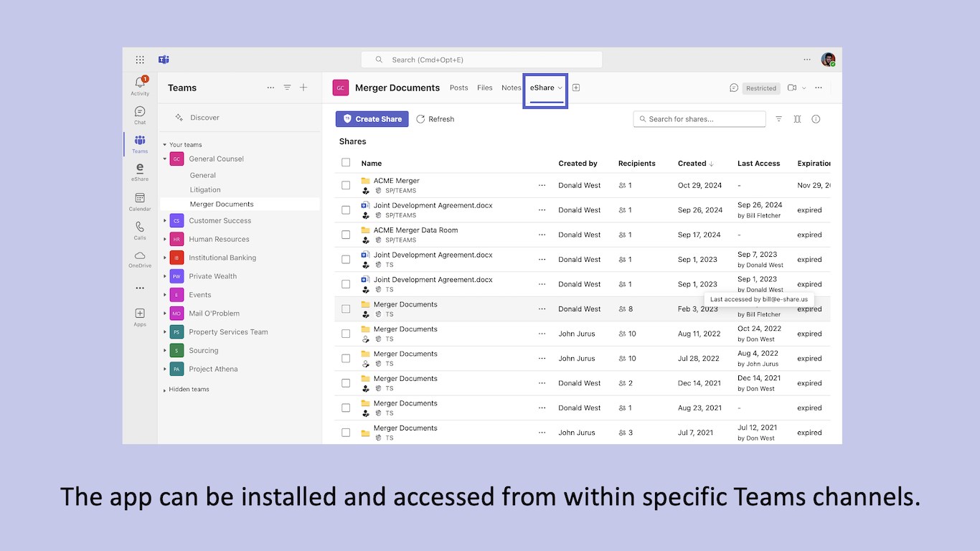Sort by the Last Access column header

coord(758,164)
